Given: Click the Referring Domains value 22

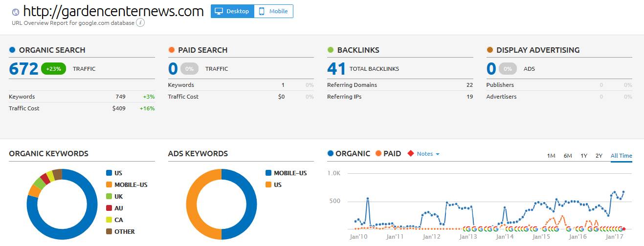Looking at the screenshot, I should 469,85.
